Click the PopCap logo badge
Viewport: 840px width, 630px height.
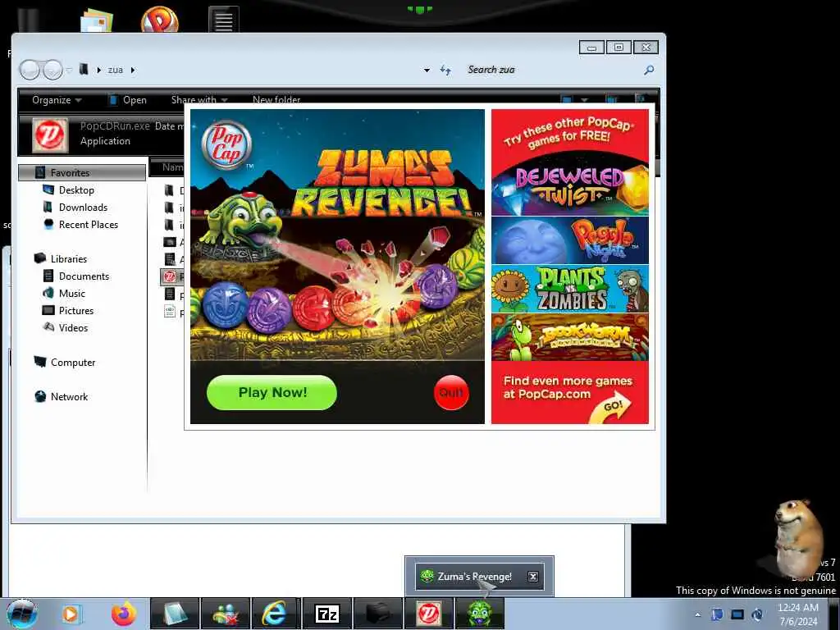[226, 145]
